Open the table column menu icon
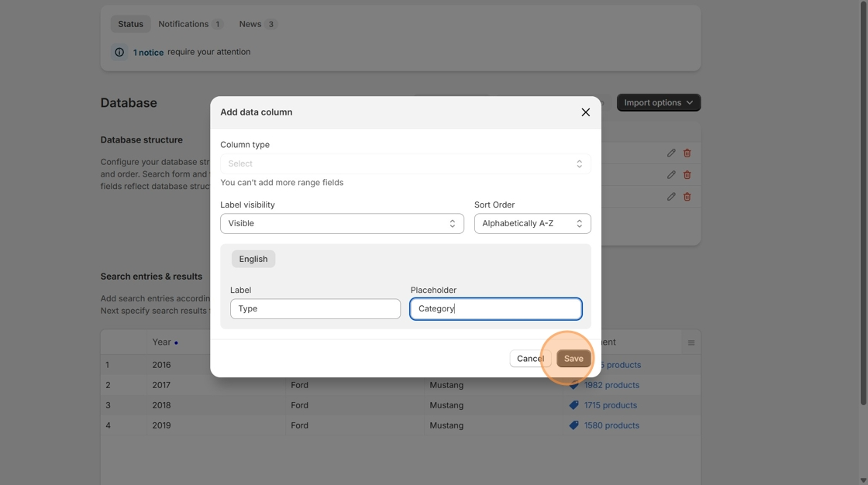 click(x=691, y=342)
